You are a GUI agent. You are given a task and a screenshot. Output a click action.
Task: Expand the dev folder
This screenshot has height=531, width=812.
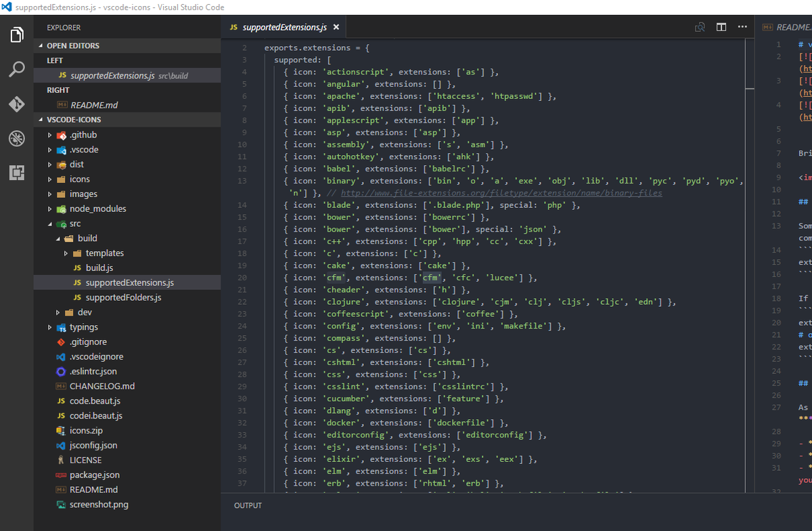tap(127, 312)
